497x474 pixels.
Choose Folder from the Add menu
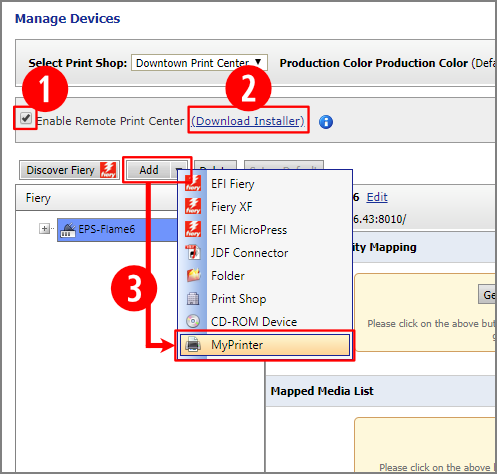click(265, 276)
